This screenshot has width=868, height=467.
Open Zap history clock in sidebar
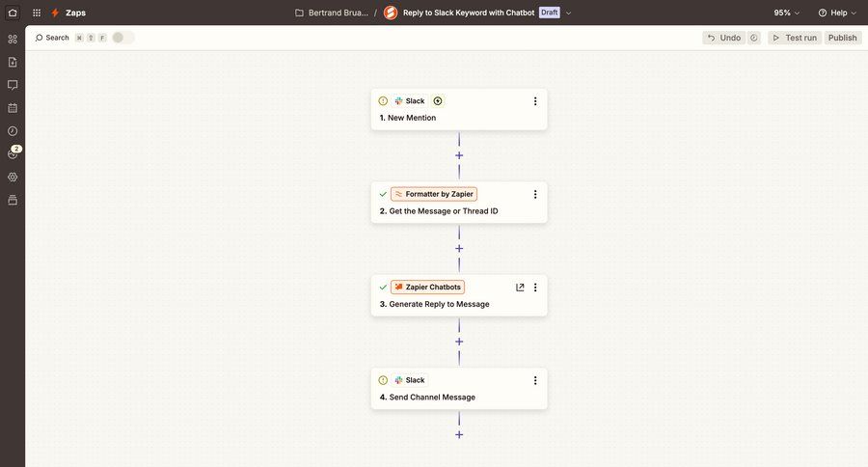[x=13, y=130]
